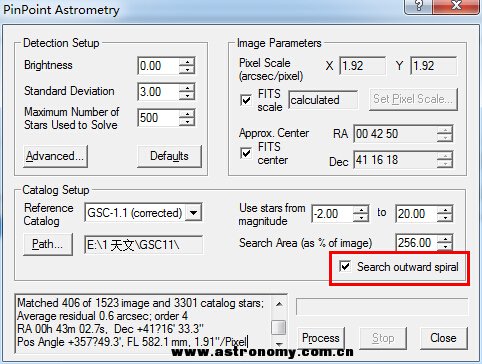Click the 'Matched 406 of 1523 image' line
Screen dimensions: 482x364
click(140, 303)
